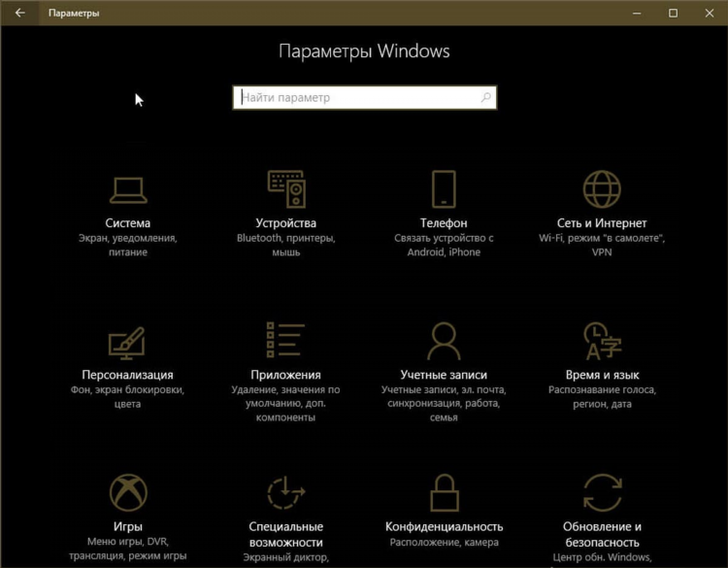Click the Сеть и Интернет label
The width and height of the screenshot is (728, 568).
(x=602, y=223)
